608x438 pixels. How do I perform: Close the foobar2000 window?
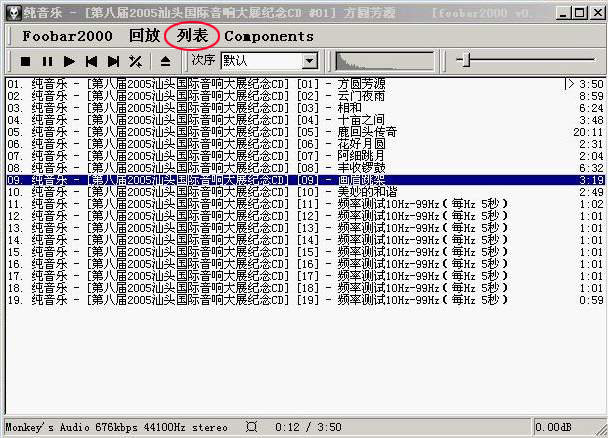pyautogui.click(x=598, y=13)
